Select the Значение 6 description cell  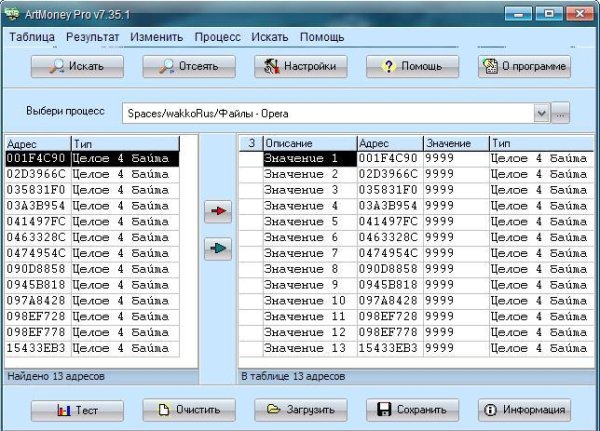[x=310, y=237]
